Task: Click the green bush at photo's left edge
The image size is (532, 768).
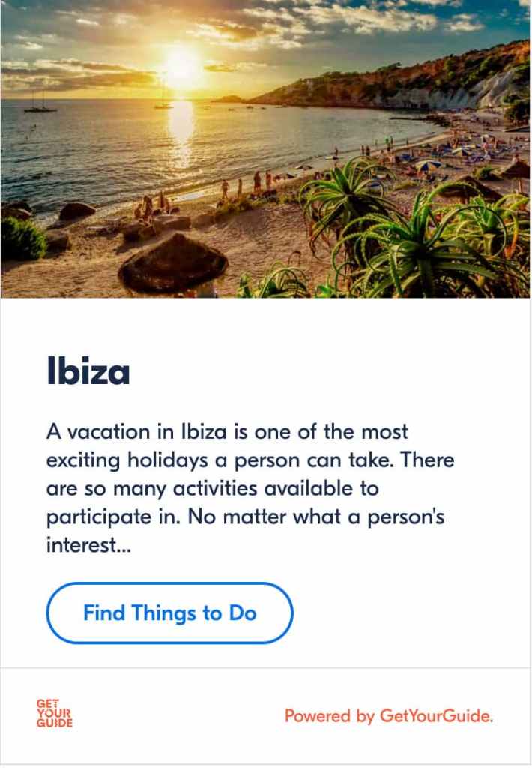Action: (x=21, y=240)
